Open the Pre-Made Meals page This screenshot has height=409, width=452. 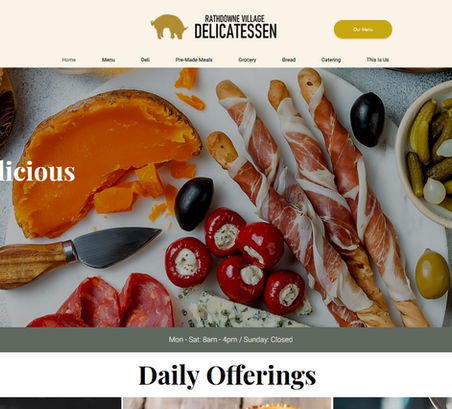click(x=194, y=60)
